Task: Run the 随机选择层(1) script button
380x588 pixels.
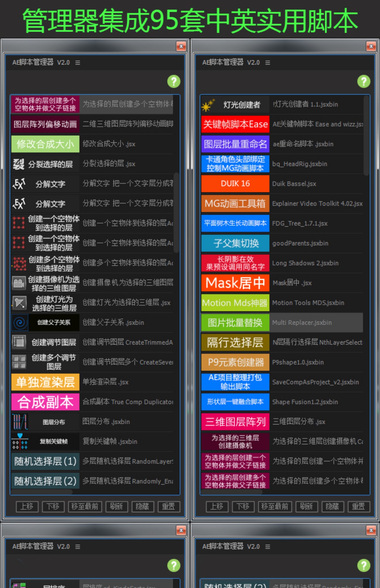Action: pos(45,461)
